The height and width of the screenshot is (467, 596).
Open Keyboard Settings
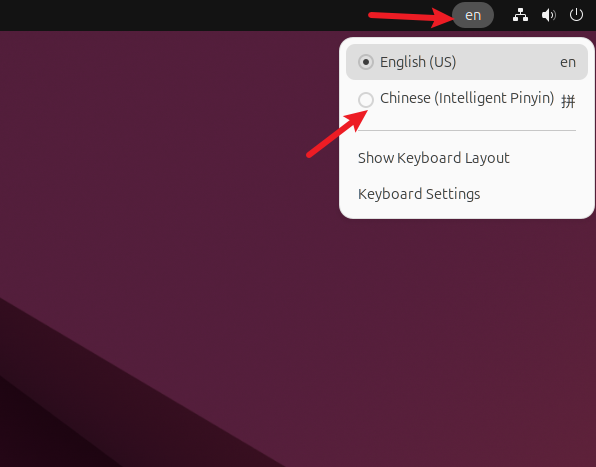[x=419, y=194]
